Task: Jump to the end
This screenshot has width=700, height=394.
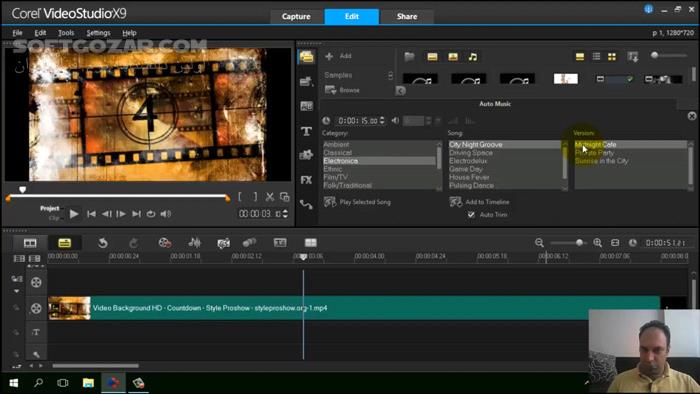Action: point(136,214)
